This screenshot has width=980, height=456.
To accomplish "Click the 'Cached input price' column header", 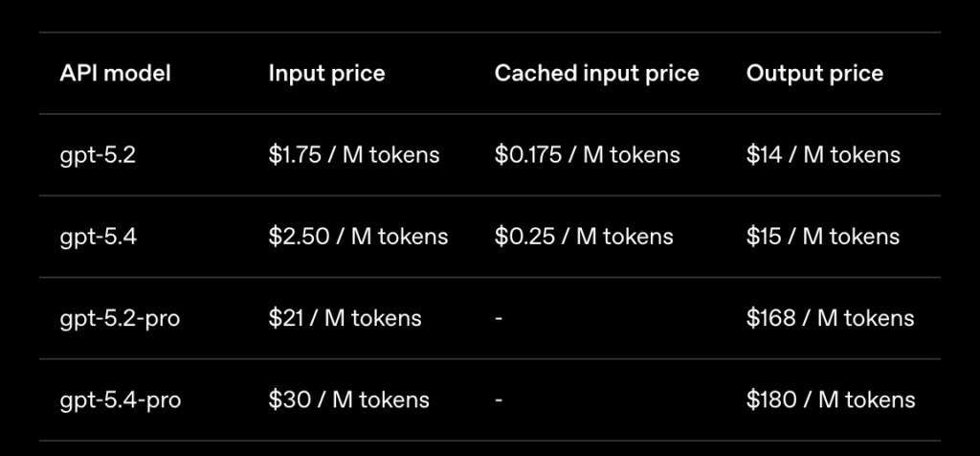I will (x=596, y=74).
